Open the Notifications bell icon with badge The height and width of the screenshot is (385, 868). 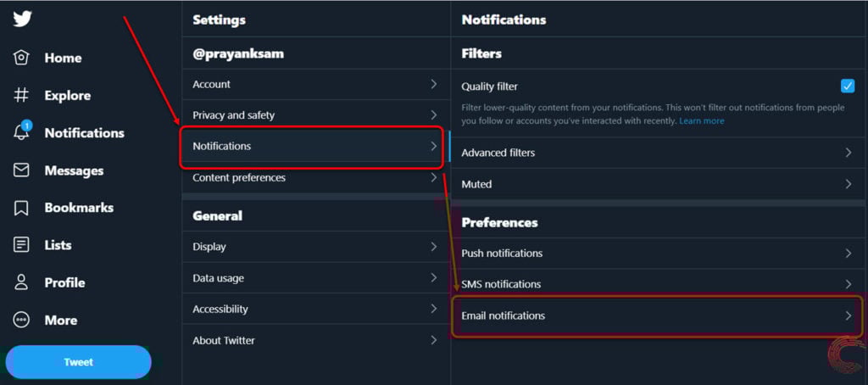point(22,131)
